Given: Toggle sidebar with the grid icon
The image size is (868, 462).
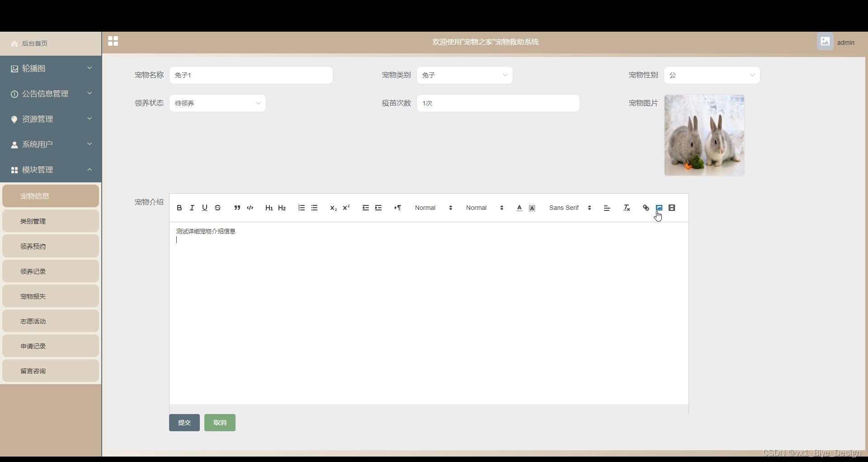Looking at the screenshot, I should pos(113,41).
